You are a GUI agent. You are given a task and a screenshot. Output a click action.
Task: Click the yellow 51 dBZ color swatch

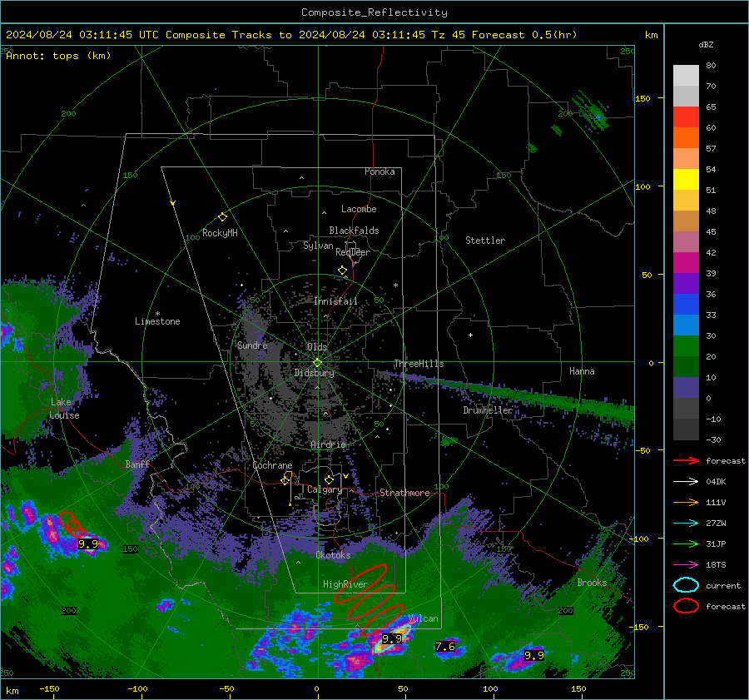click(686, 180)
